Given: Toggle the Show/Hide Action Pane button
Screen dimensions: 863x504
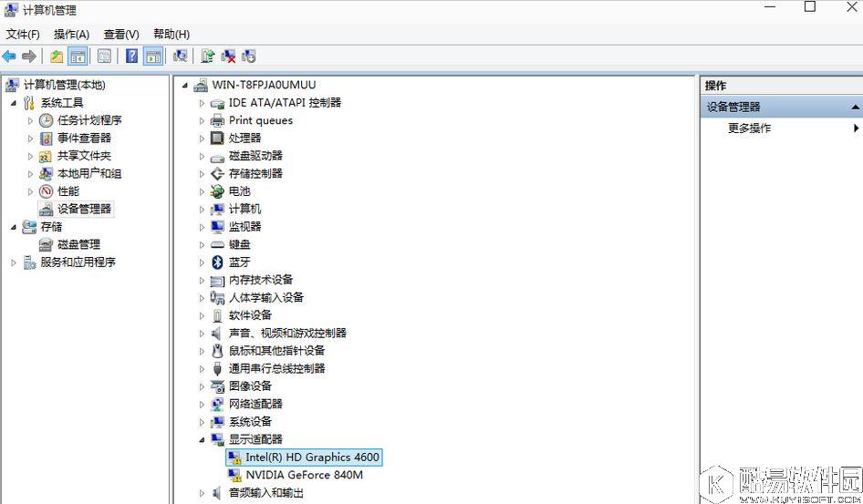Looking at the screenshot, I should tap(153, 57).
